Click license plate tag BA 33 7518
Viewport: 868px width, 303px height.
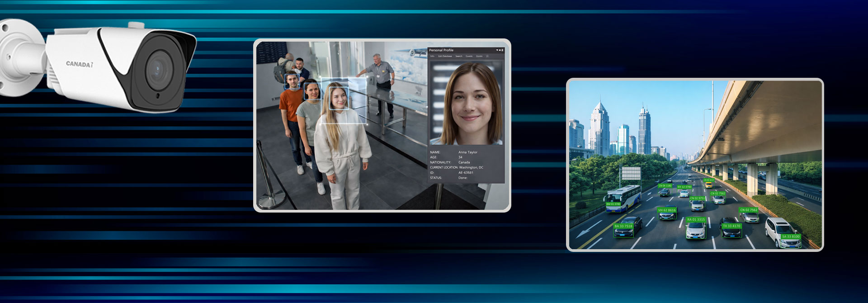click(623, 226)
